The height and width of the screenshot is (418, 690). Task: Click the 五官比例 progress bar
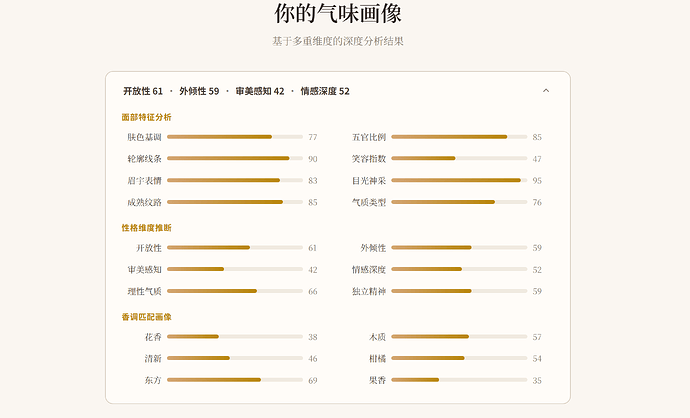[459, 137]
